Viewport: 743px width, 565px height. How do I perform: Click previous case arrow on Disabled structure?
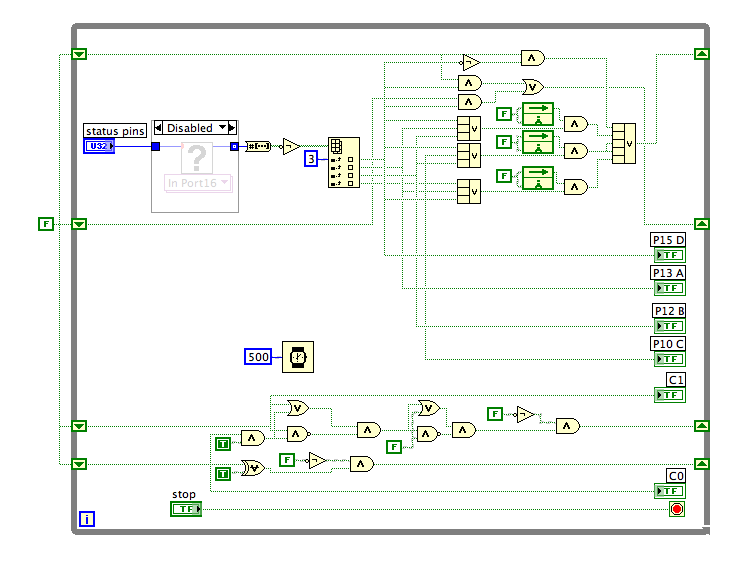point(157,128)
